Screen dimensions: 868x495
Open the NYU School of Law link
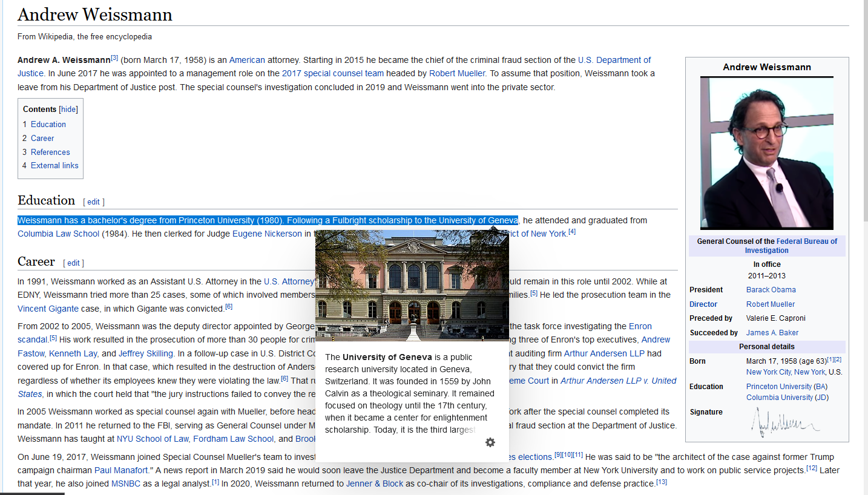point(152,439)
